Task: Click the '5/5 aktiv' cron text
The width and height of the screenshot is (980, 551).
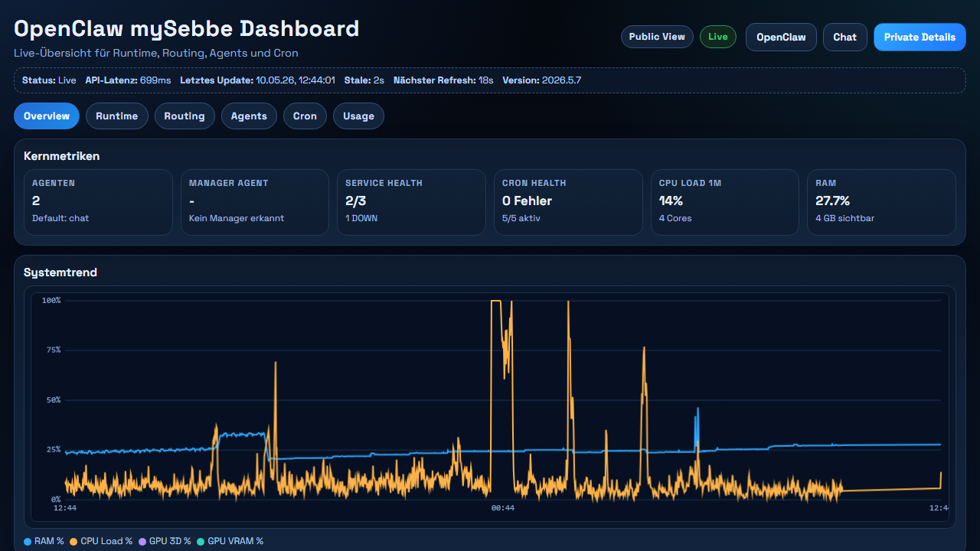Action: pos(521,218)
